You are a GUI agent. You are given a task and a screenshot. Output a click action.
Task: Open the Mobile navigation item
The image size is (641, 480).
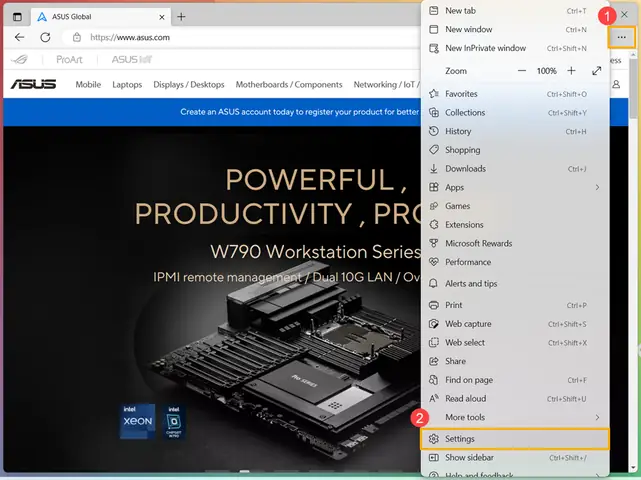click(88, 85)
